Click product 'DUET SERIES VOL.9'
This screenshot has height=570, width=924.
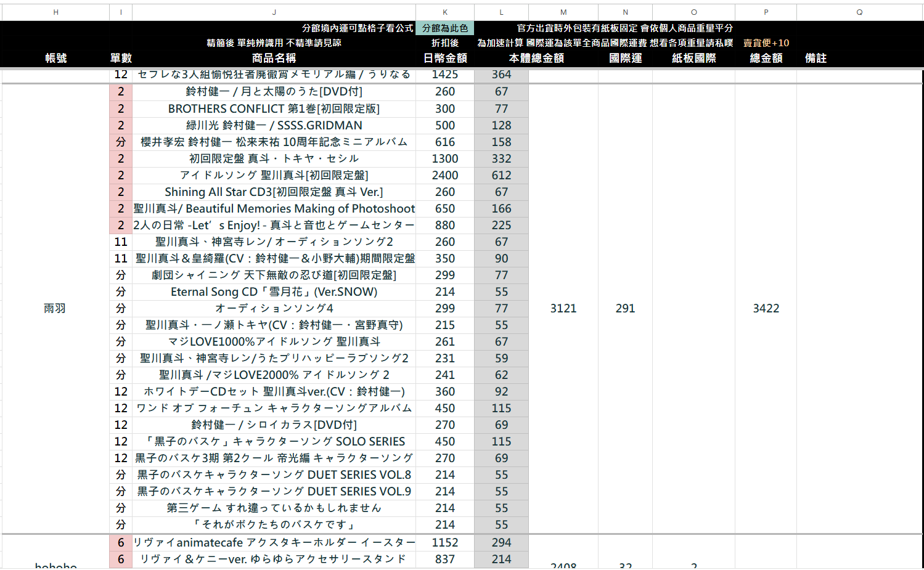[274, 492]
